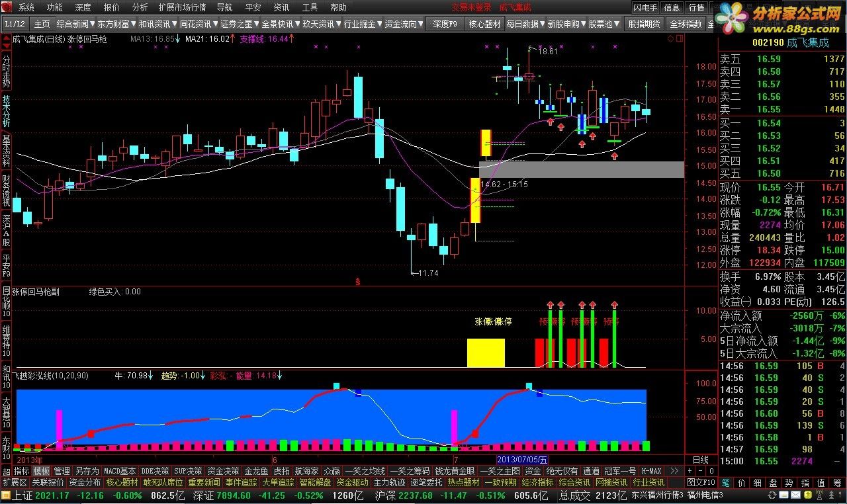Click the 扩展区 button

(15, 483)
